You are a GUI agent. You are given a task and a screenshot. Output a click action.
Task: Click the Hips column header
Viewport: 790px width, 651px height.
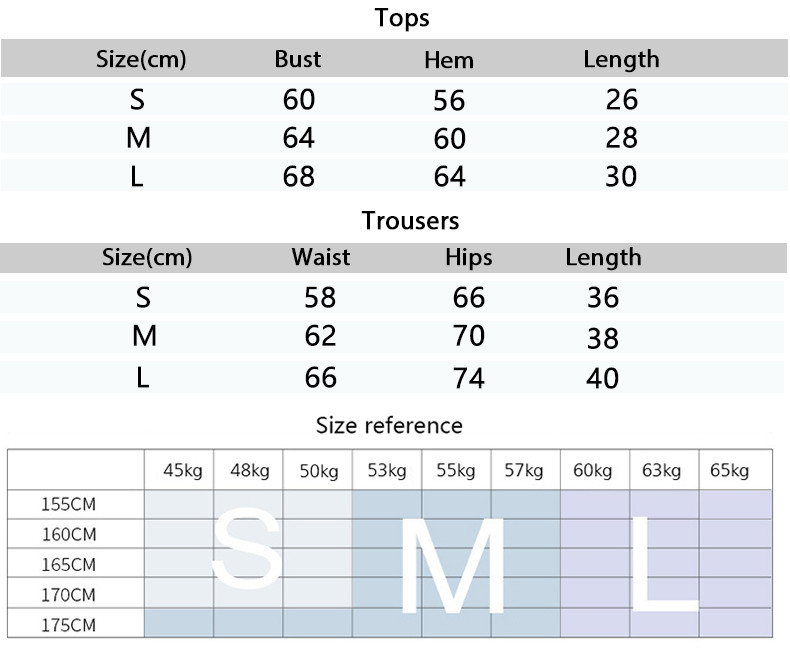pyautogui.click(x=469, y=257)
